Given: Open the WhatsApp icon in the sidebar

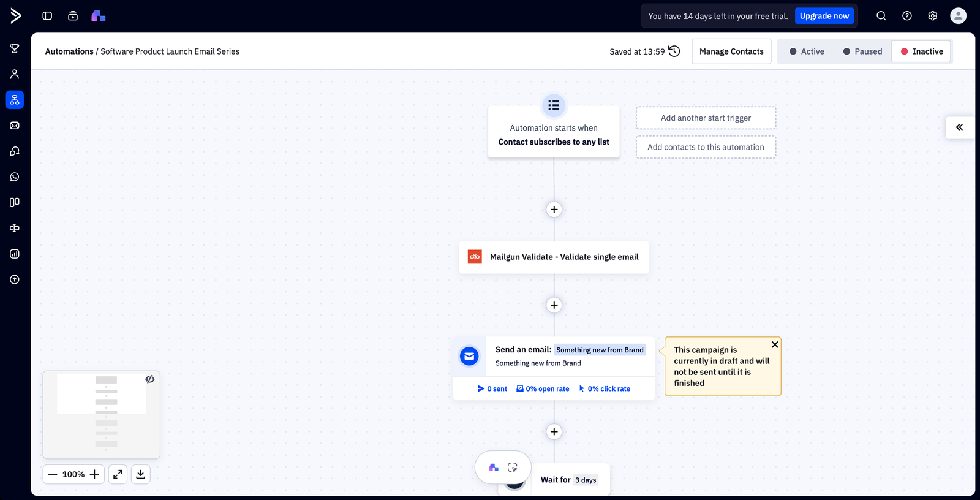Looking at the screenshot, I should pyautogui.click(x=15, y=177).
